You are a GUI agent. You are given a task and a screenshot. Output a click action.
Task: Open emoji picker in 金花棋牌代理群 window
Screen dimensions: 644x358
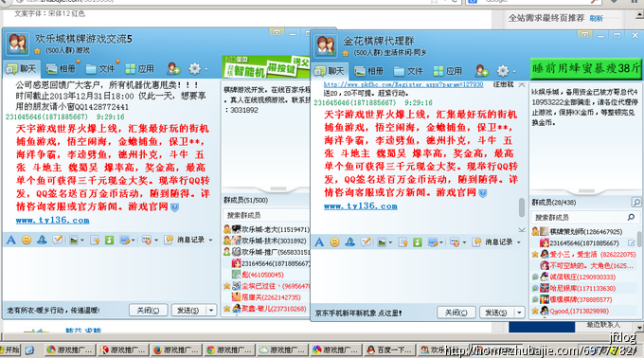[x=334, y=242]
